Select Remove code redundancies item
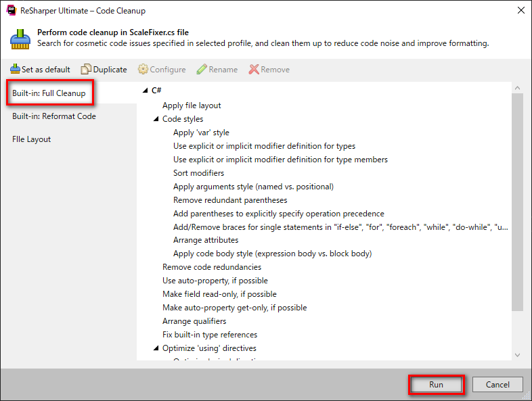Screen dimensions: 532x401 212,267
